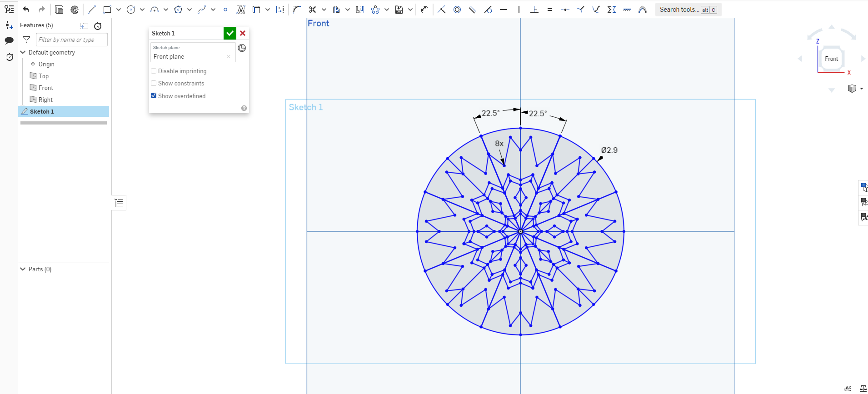Apply the Pierce constraint
Viewport: 868px width, 394px height.
coord(596,10)
